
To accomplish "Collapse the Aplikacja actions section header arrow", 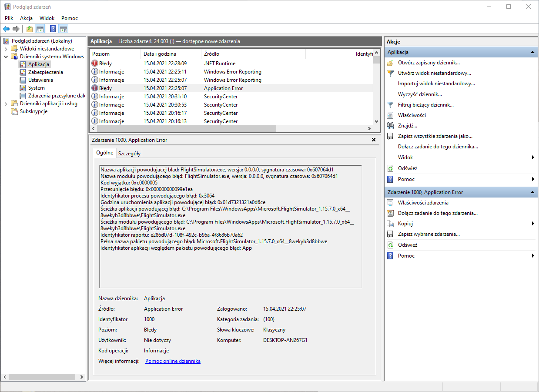I will (x=532, y=52).
